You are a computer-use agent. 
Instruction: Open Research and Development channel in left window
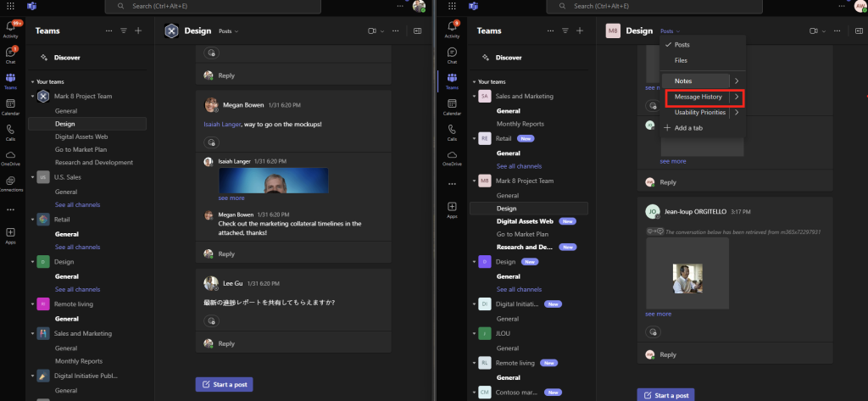tap(93, 162)
